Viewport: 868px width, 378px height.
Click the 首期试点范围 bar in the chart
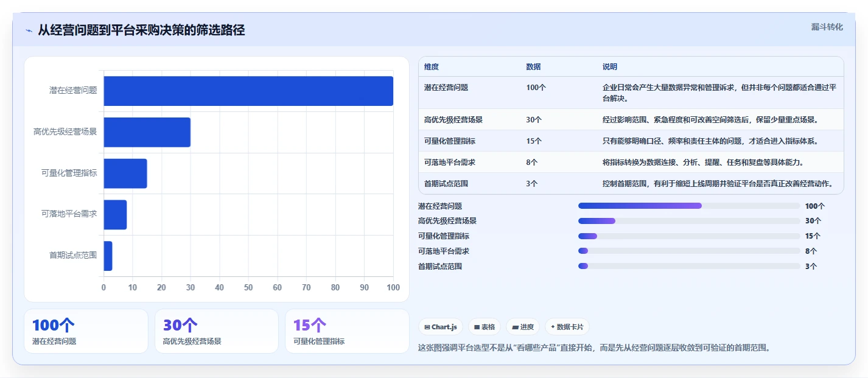click(108, 256)
